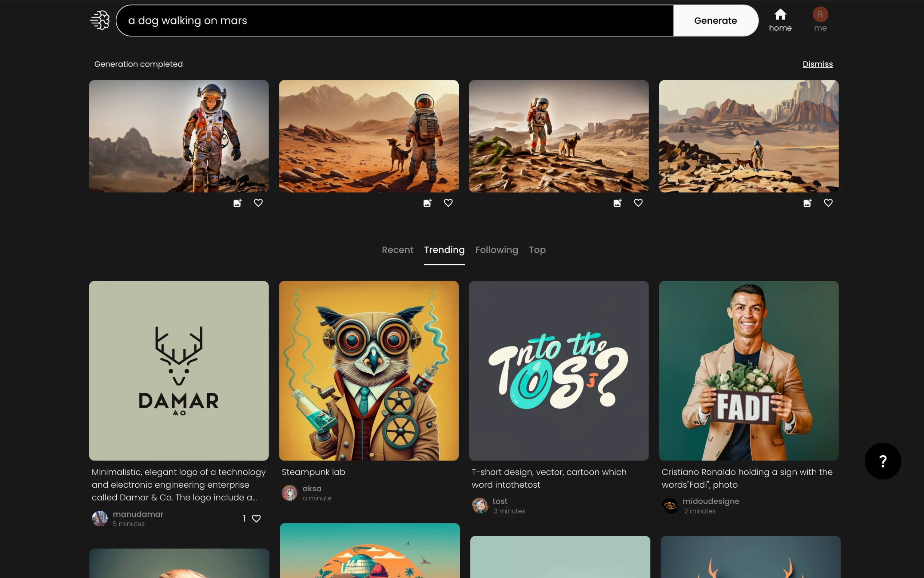The image size is (924, 578).
Task: Like manudamar's Damar logo post
Action: (256, 518)
